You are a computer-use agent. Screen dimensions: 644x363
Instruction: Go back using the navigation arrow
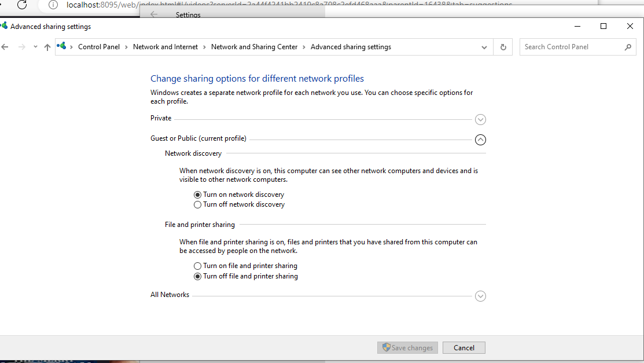[x=5, y=47]
